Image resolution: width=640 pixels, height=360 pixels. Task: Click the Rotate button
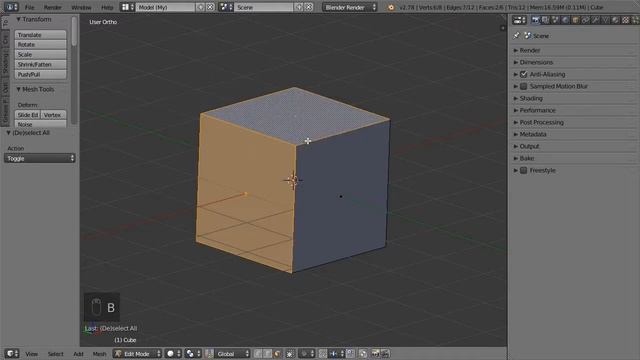(x=40, y=44)
